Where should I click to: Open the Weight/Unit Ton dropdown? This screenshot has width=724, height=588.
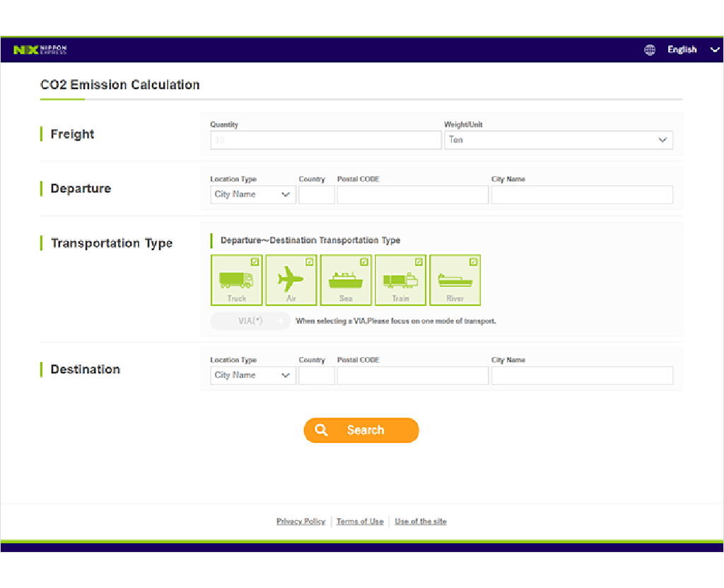coord(559,140)
